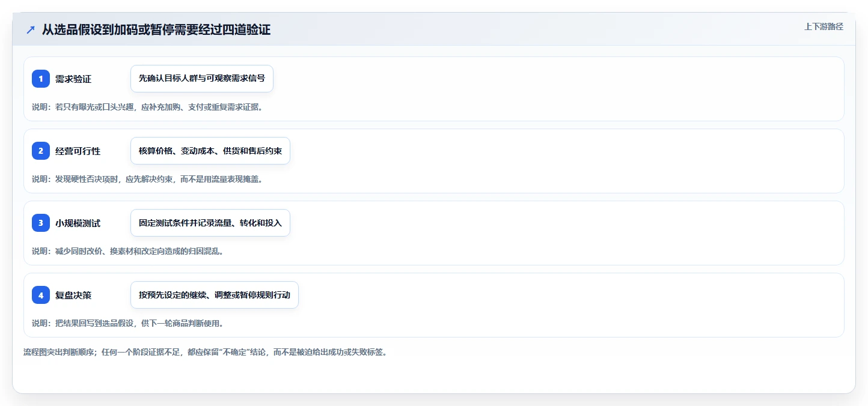Select the 核算价格、变动成本、供货和售后约束 box
This screenshot has height=406, width=868.
pyautogui.click(x=210, y=151)
